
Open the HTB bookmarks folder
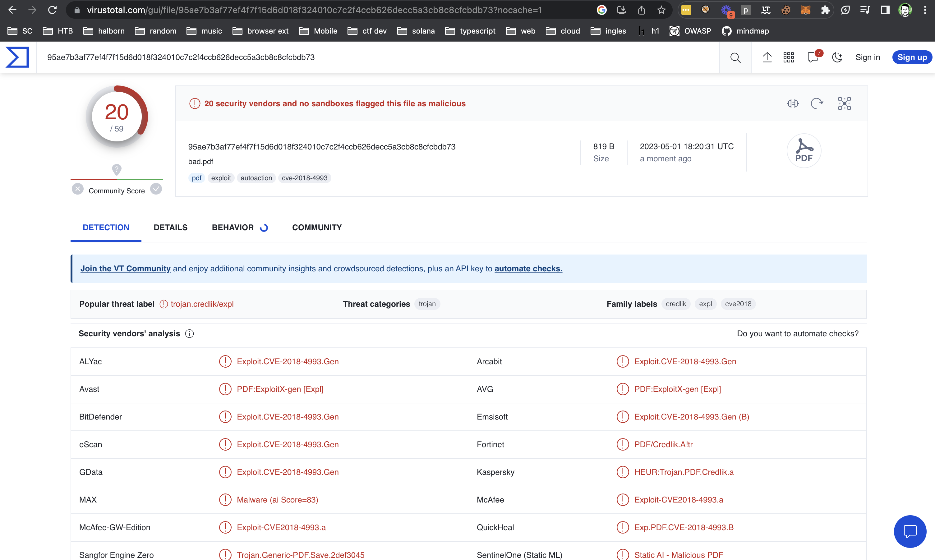pos(58,31)
